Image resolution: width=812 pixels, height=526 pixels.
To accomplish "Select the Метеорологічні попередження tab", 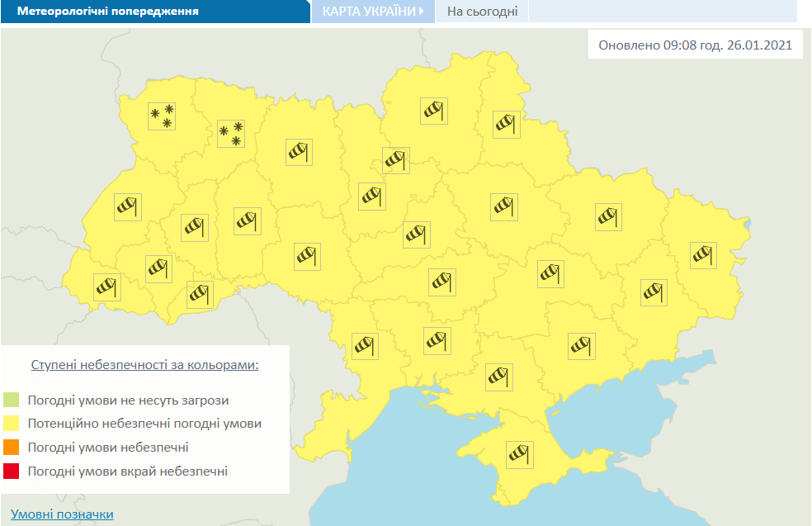I will [107, 11].
